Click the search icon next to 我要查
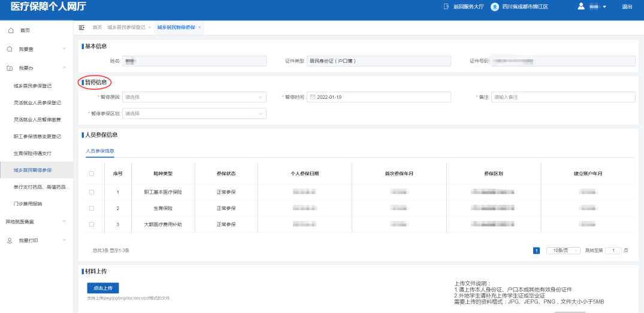Screen dimensions: 644x313 point(10,49)
